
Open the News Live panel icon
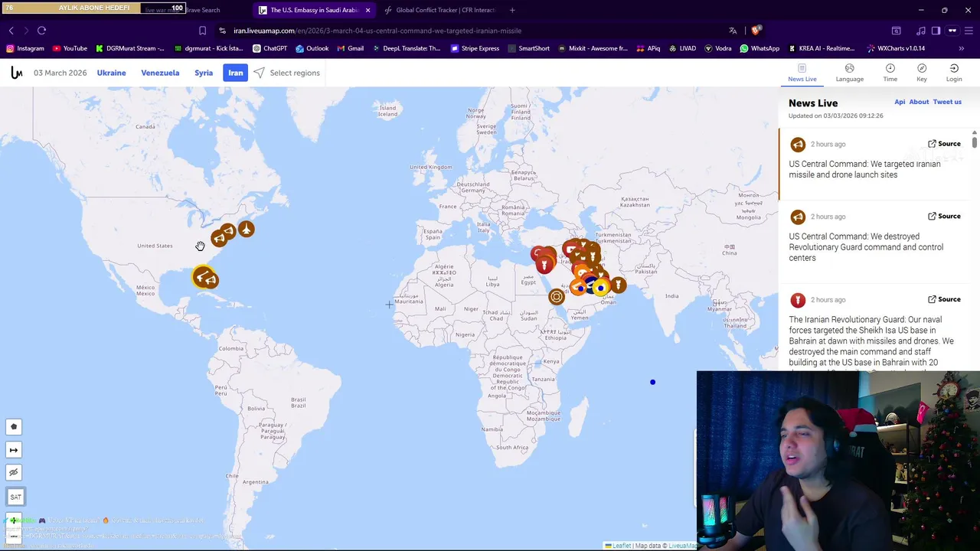click(802, 73)
